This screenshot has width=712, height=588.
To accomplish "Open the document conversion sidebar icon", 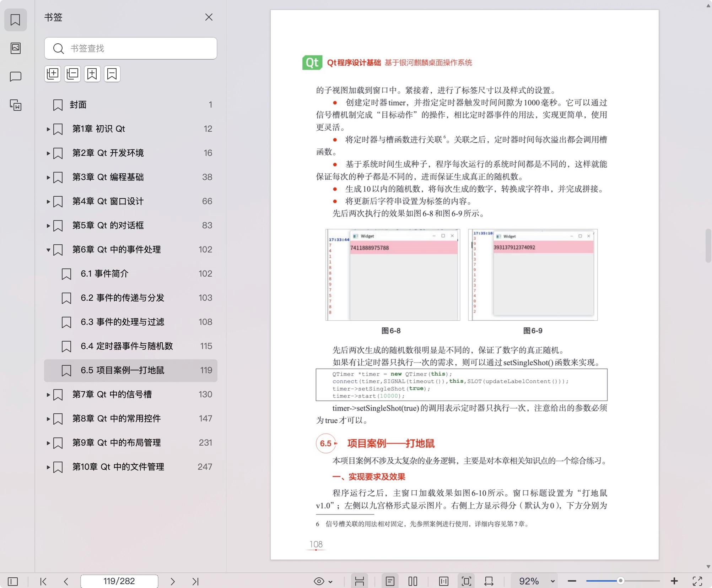I will coord(15,105).
